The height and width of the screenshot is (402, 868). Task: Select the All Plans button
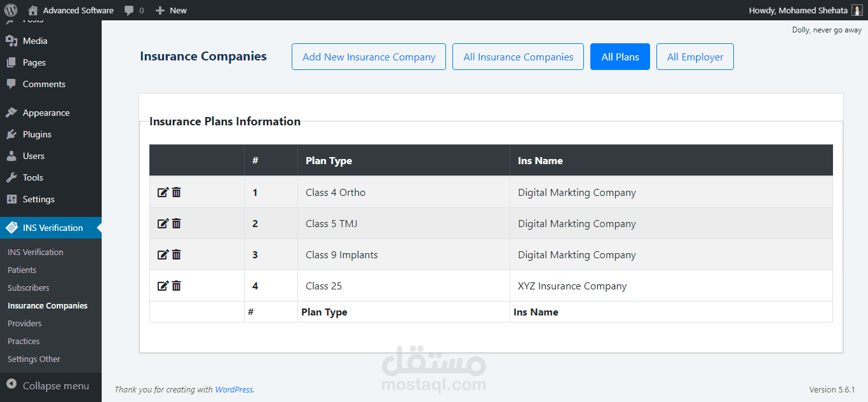[620, 57]
